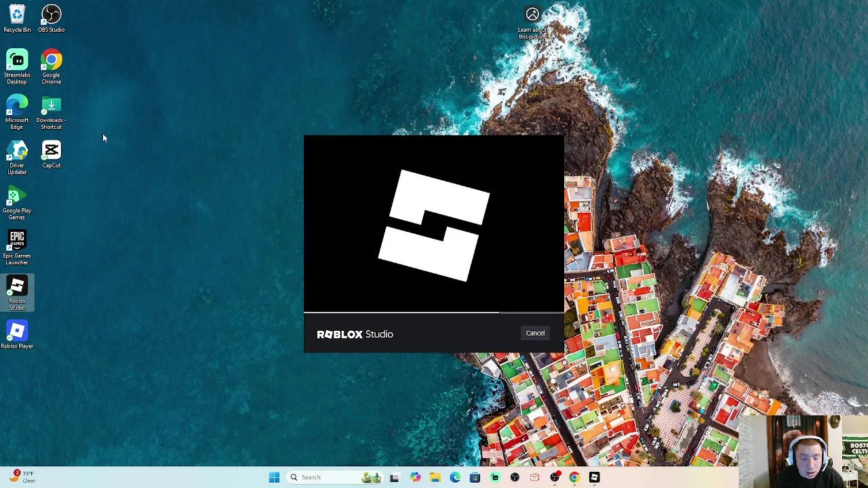Screen dimensions: 868x488
Task: Switch to Google Chrome in the taskbar
Action: point(574,477)
